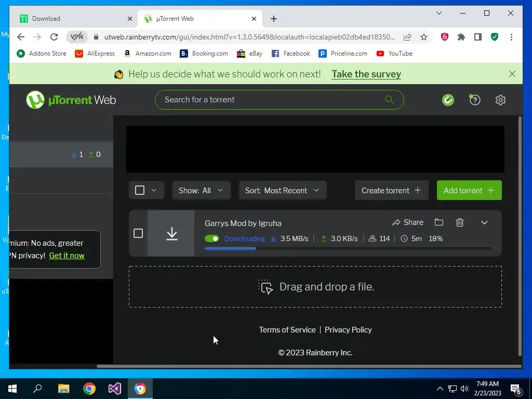Open the help question mark icon

point(475,100)
